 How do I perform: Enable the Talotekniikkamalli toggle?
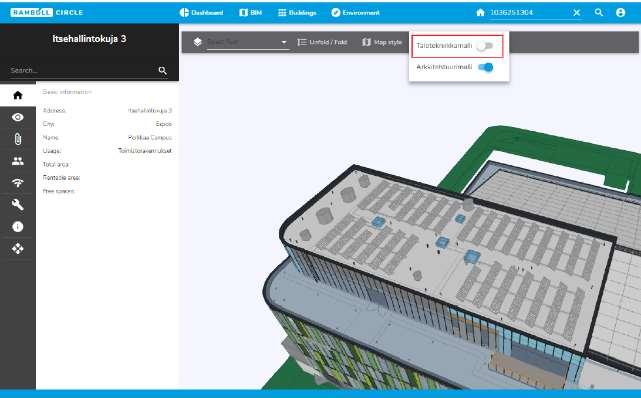pos(485,46)
